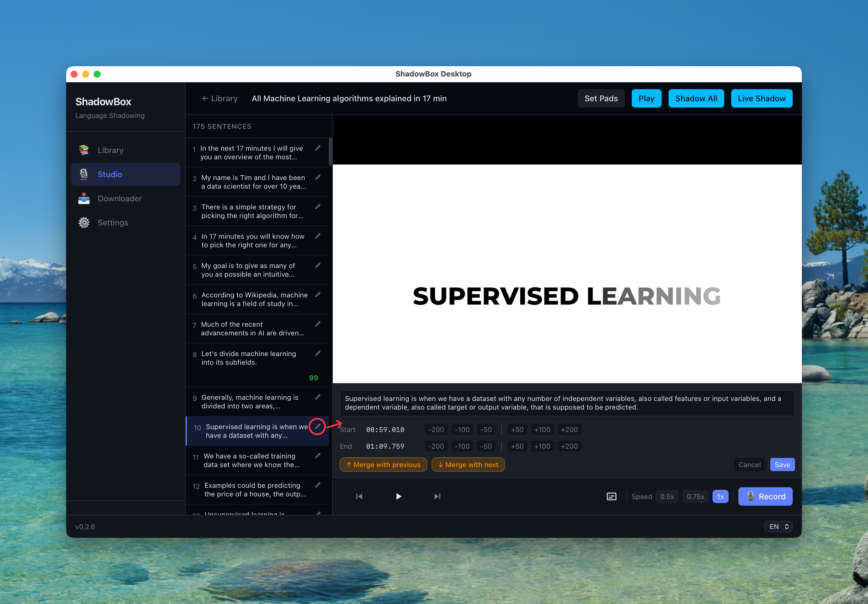Select sentence 3 'There is a simple strategy'
Image resolution: width=868 pixels, height=604 pixels.
pyautogui.click(x=257, y=211)
